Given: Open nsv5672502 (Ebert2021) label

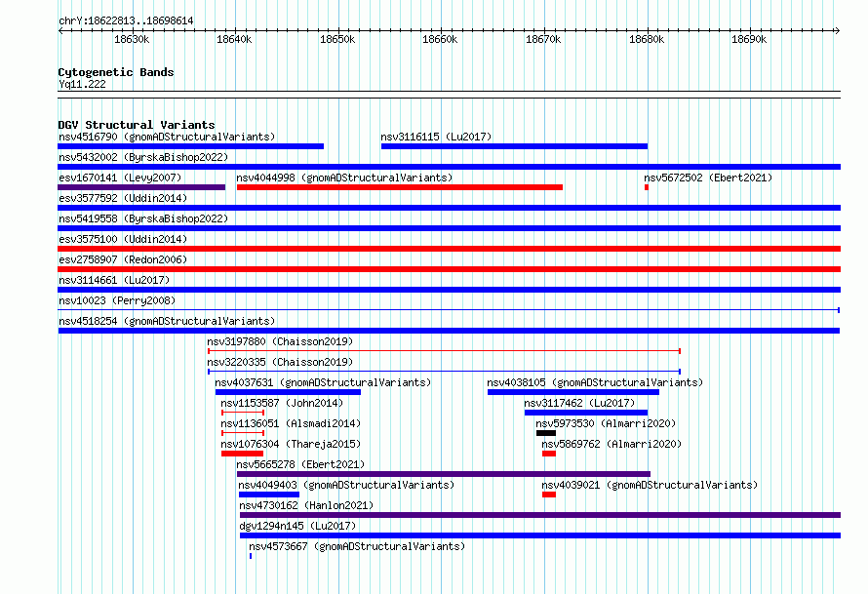Looking at the screenshot, I should [708, 178].
